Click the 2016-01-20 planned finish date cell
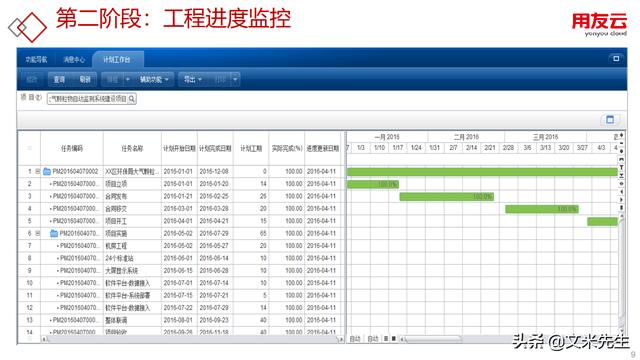Viewport: 640px width, 360px height. tap(215, 184)
